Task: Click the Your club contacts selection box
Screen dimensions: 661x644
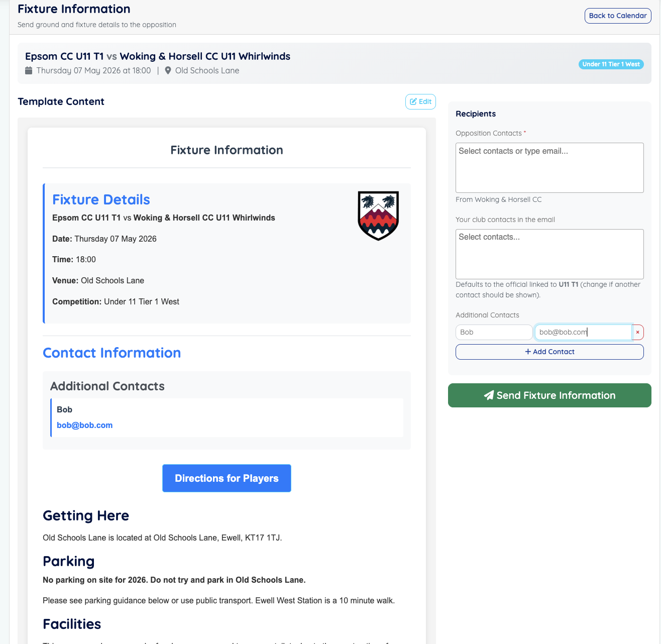Action: [549, 254]
